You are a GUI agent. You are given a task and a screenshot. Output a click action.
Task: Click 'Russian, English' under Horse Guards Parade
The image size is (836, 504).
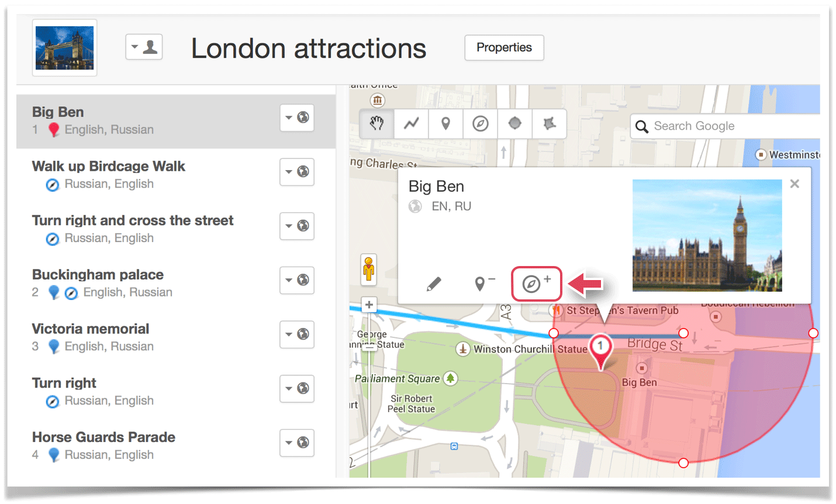coord(109,455)
